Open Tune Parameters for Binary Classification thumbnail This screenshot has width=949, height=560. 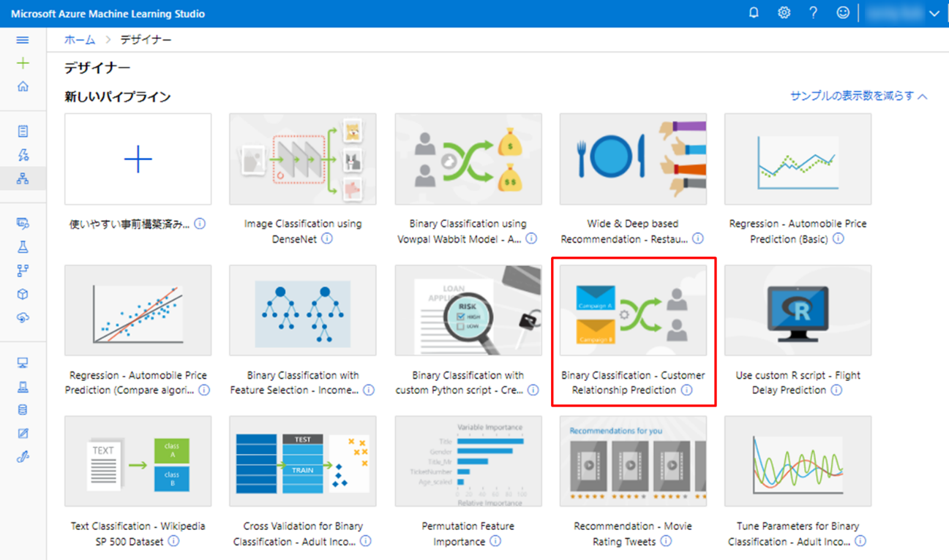798,461
